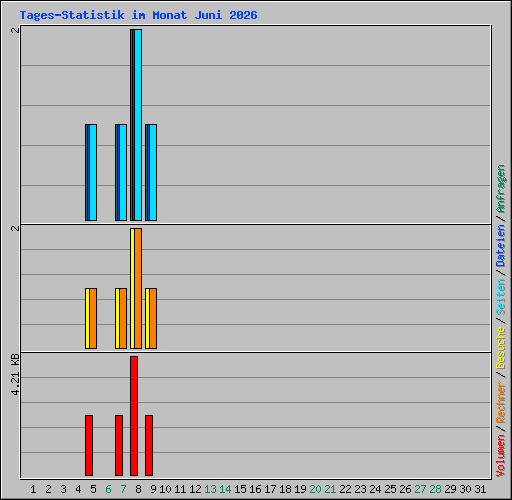Click the Besuche legend label

pos(501,348)
